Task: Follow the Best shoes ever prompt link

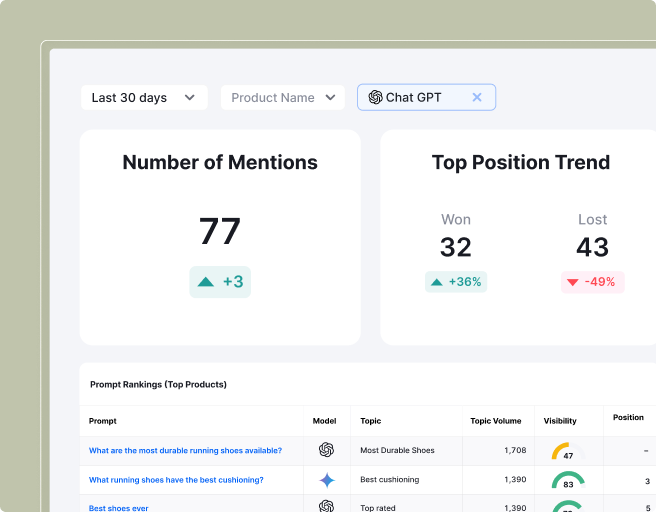Action: 118,508
